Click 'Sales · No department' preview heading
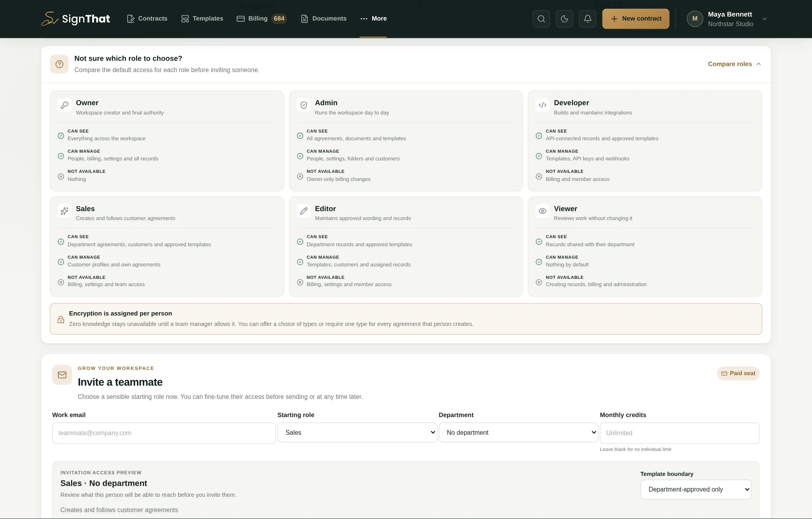This screenshot has height=519, width=812. pos(104,483)
